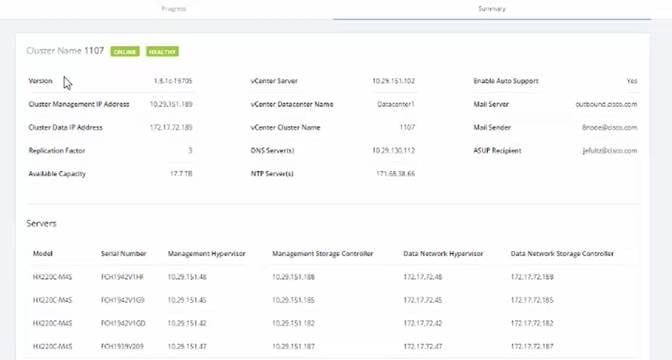Select the Version row's value
Image resolution: width=672 pixels, height=360 pixels.
[173, 81]
